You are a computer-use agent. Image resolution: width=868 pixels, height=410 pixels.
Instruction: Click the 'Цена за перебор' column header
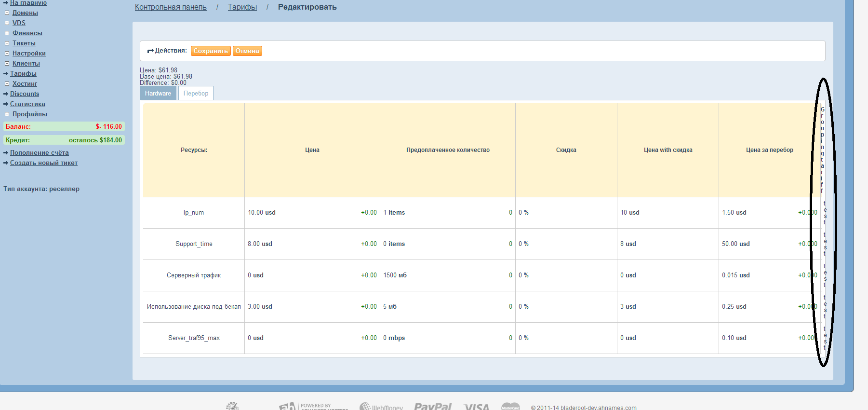pos(770,150)
